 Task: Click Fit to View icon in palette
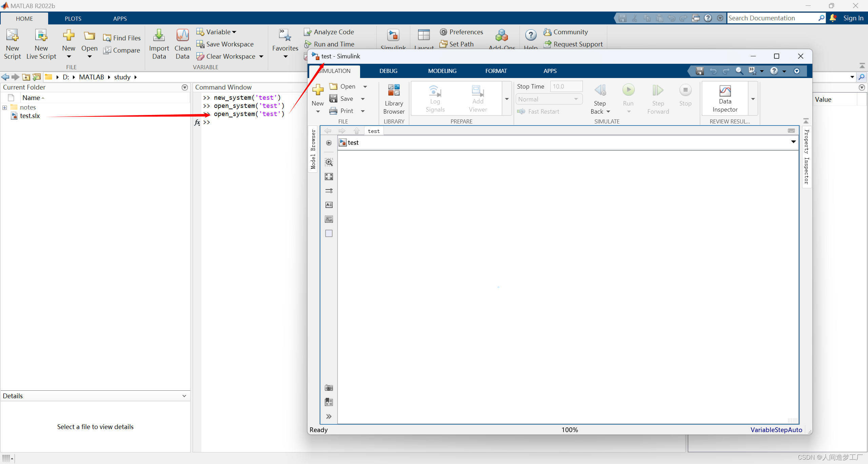(329, 176)
